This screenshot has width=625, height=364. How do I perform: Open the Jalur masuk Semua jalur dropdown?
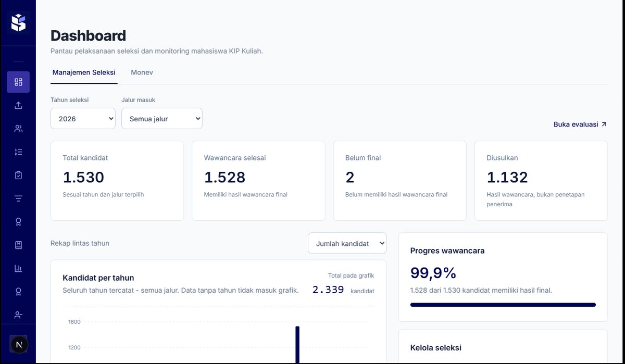(x=162, y=118)
